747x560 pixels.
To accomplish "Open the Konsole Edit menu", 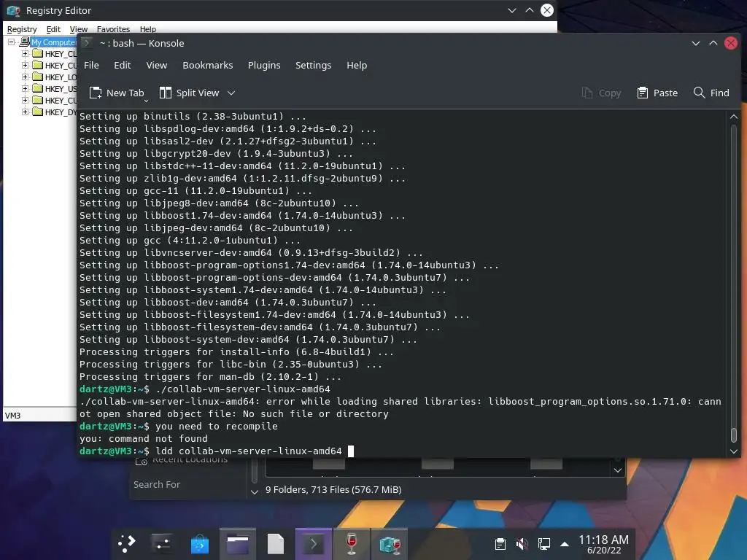I will [123, 65].
